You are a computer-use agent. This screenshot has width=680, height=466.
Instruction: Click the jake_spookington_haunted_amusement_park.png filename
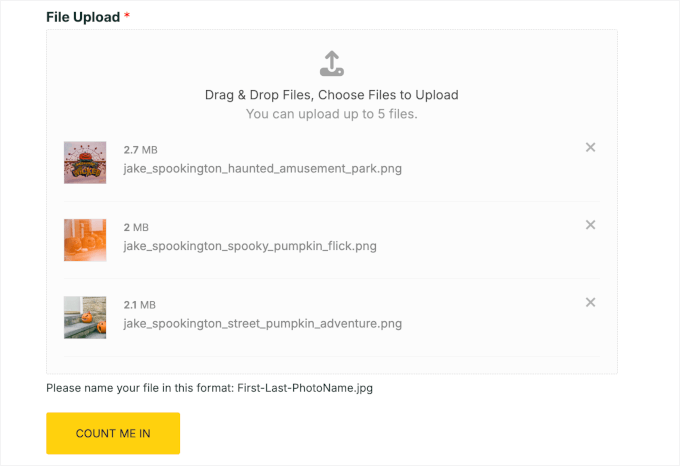click(262, 168)
